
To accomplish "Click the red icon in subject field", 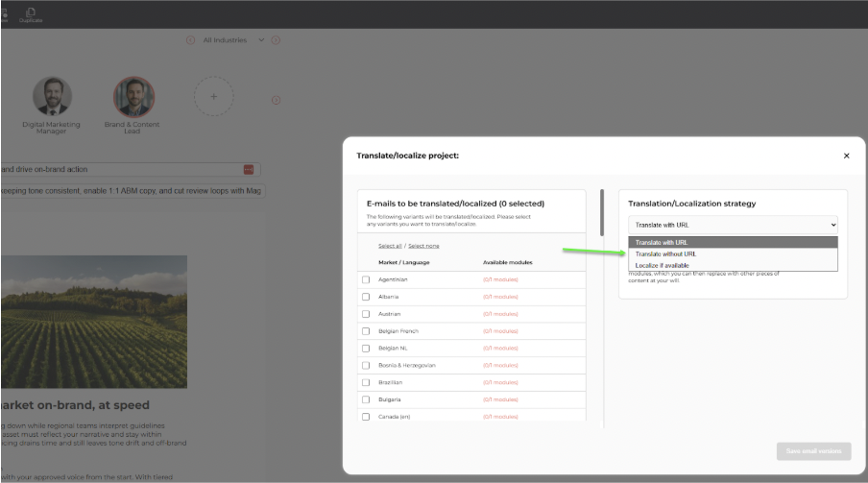I will [249, 170].
